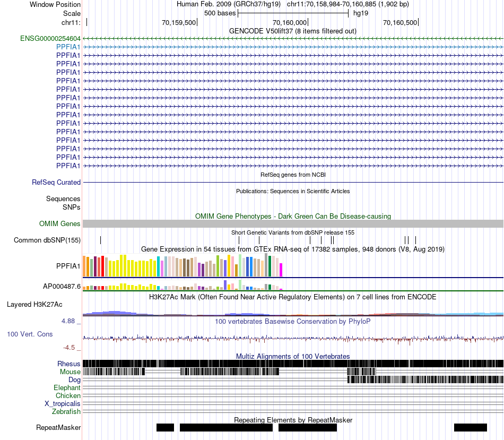Click the PPFIA1 label beside GTEx chart
The height and width of the screenshot is (440, 504).
[x=68, y=266]
